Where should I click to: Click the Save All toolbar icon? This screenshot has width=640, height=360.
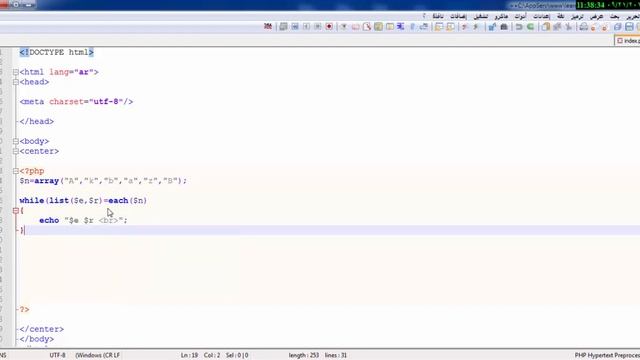[x=618, y=27]
